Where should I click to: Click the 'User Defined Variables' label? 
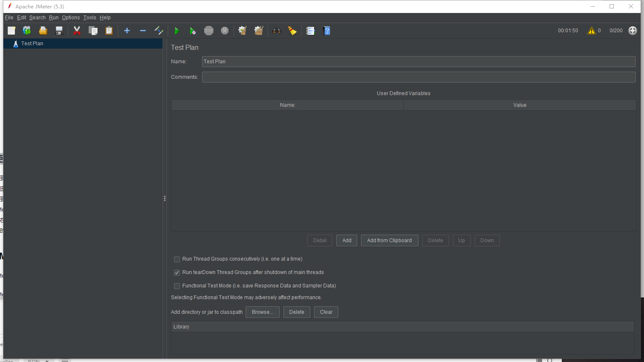click(x=404, y=93)
